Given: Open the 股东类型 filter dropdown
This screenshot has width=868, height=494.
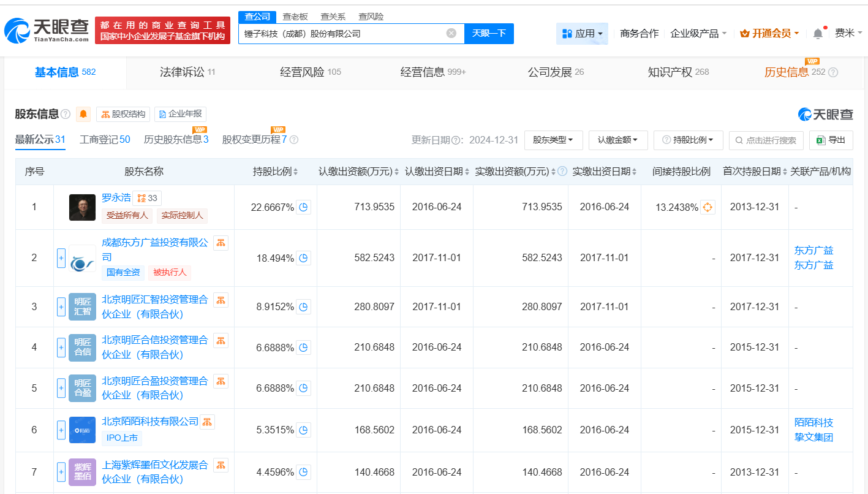Looking at the screenshot, I should (553, 140).
